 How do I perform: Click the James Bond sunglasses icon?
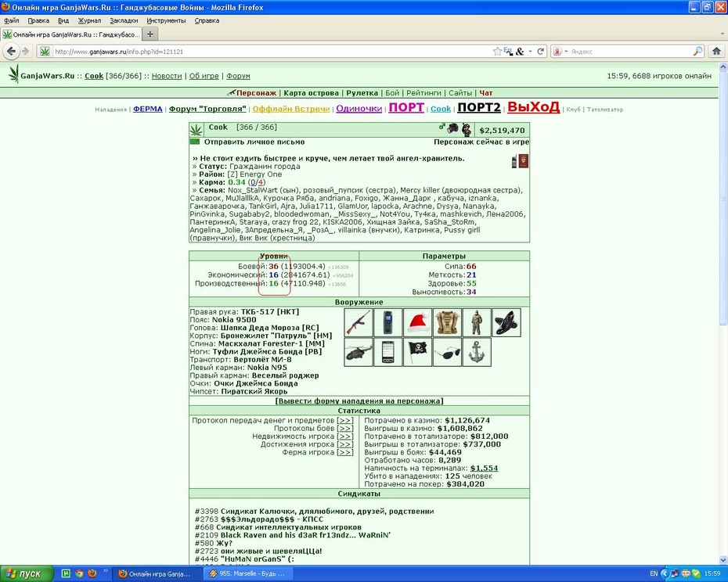[447, 352]
